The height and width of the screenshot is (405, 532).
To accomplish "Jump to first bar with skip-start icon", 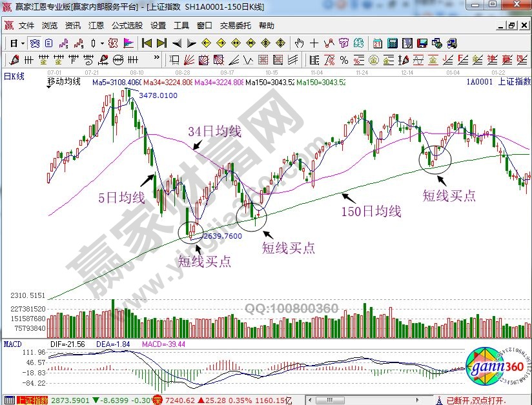I will coord(147,43).
